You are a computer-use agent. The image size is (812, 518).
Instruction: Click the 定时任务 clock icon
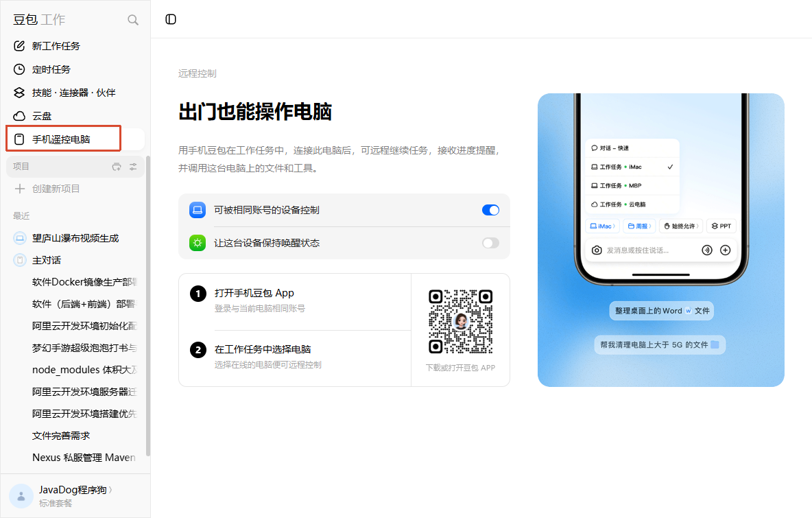coord(19,69)
